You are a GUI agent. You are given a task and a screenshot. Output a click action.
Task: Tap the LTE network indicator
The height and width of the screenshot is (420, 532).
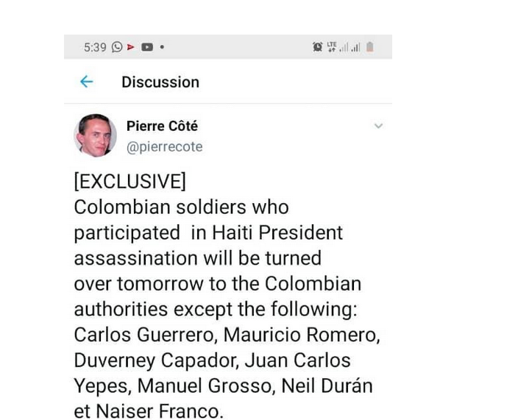pos(331,46)
